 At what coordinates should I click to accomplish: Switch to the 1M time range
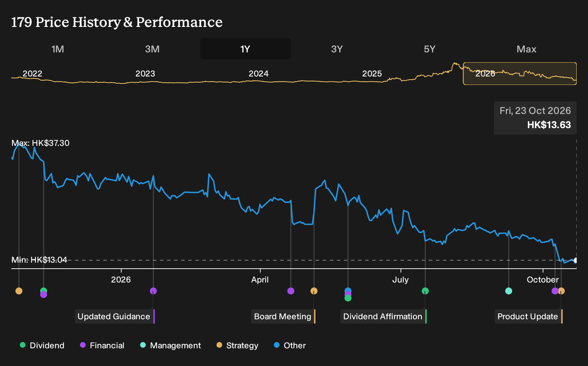tap(58, 49)
